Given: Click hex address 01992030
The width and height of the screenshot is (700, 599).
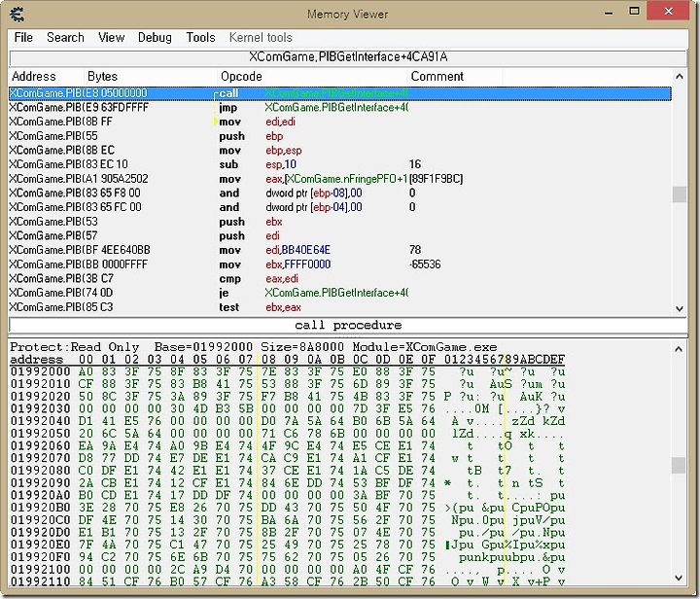Looking at the screenshot, I should tap(40, 408).
